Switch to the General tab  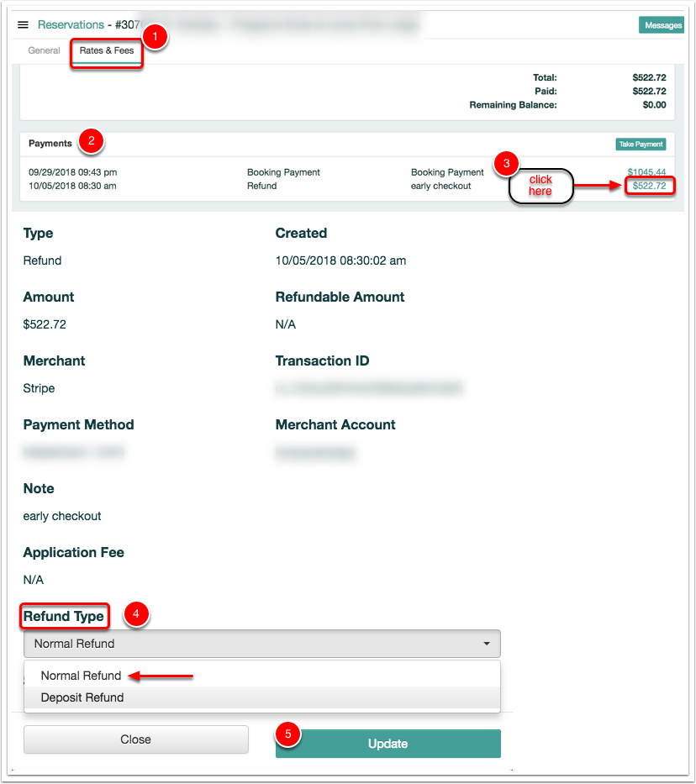click(x=44, y=50)
